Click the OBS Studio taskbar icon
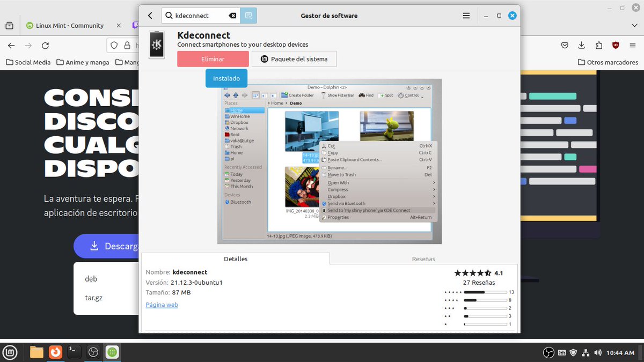The width and height of the screenshot is (644, 362). click(x=93, y=352)
